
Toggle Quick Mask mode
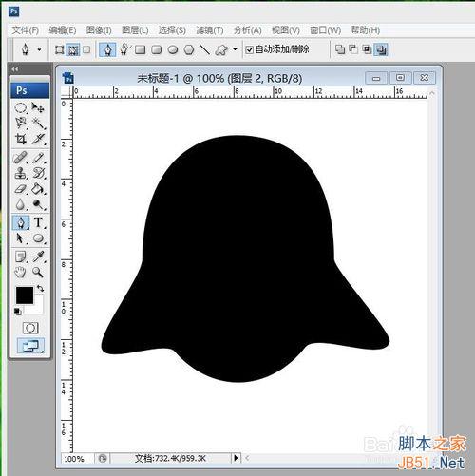(x=30, y=328)
